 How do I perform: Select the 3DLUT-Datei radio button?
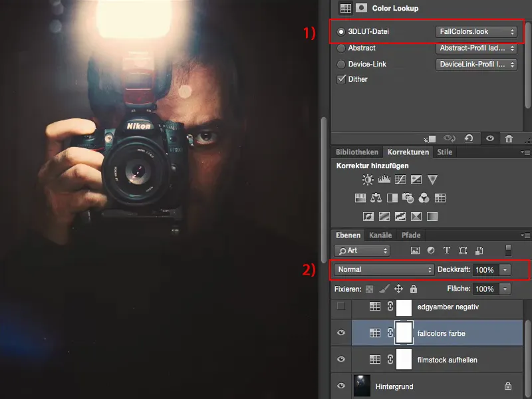coord(341,31)
